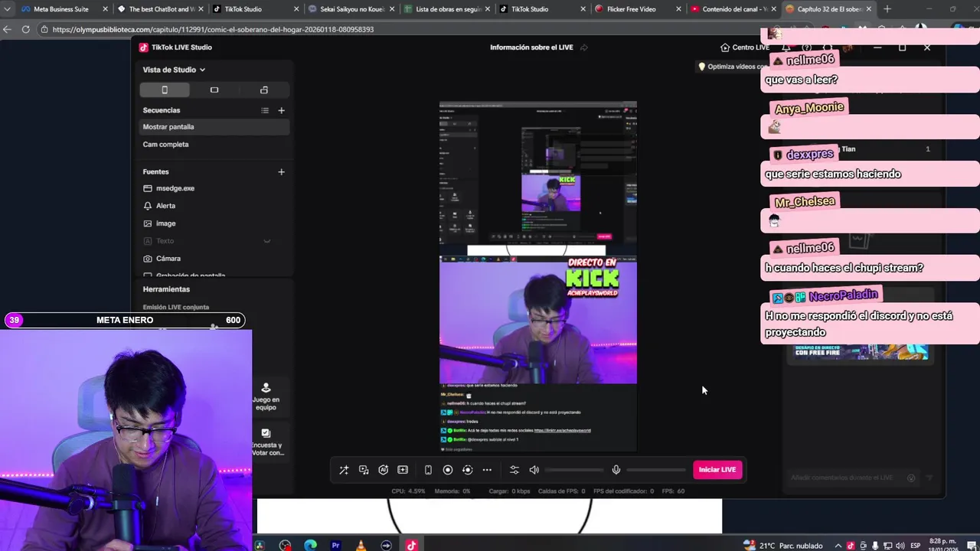
Task: Click the caption screen icon in toolbar
Action: point(403,470)
